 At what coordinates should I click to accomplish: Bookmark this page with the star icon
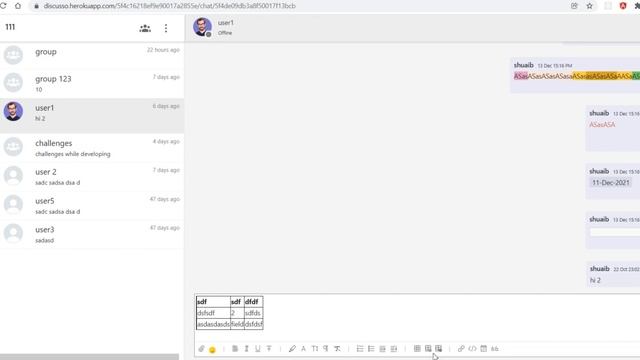589,6
